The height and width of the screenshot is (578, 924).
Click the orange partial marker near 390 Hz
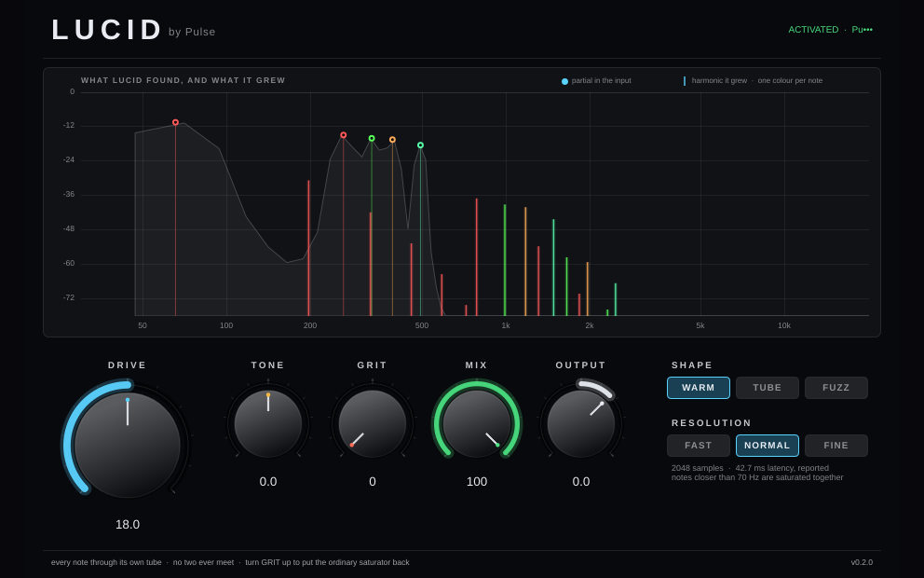392,140
